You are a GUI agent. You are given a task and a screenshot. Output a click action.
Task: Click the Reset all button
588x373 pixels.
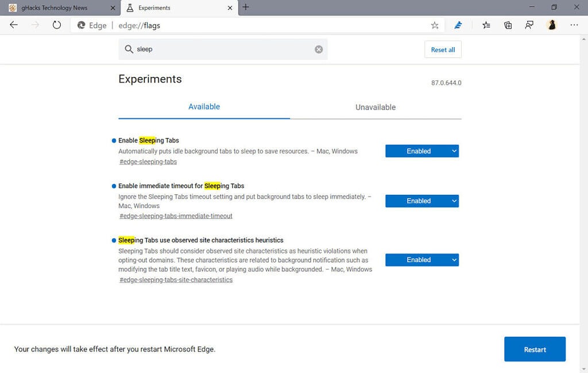click(442, 49)
